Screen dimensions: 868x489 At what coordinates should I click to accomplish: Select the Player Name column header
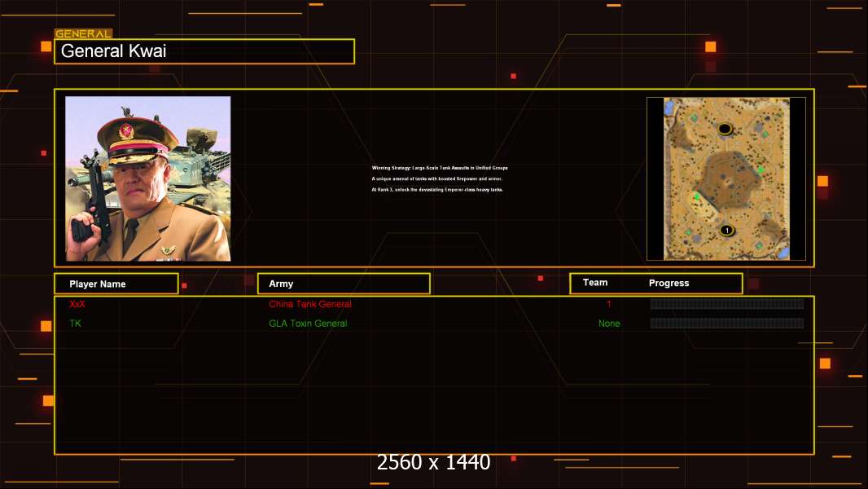(x=116, y=284)
